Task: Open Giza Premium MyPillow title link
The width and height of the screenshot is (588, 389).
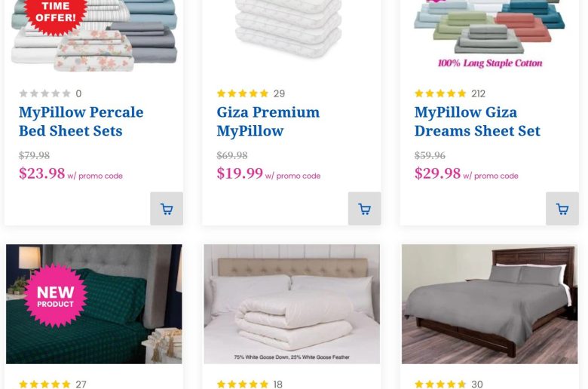Action: [268, 121]
